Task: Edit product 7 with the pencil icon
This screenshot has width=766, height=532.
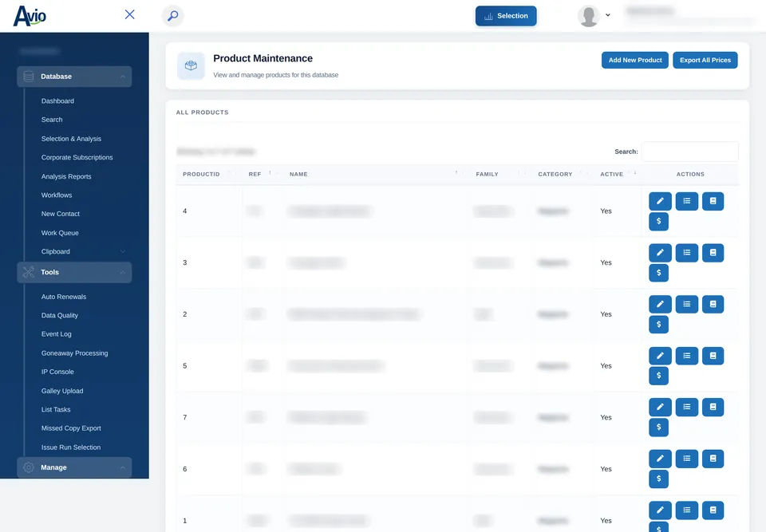Action: (660, 408)
